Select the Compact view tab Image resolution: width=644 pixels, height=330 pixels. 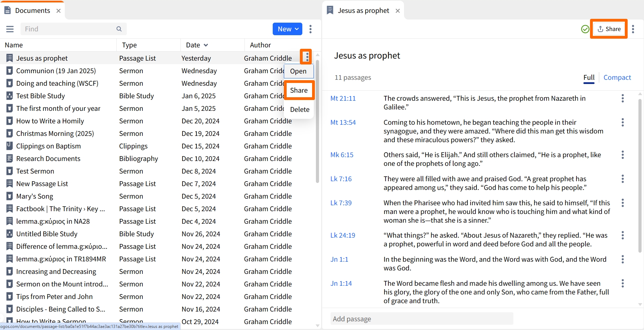coord(617,77)
